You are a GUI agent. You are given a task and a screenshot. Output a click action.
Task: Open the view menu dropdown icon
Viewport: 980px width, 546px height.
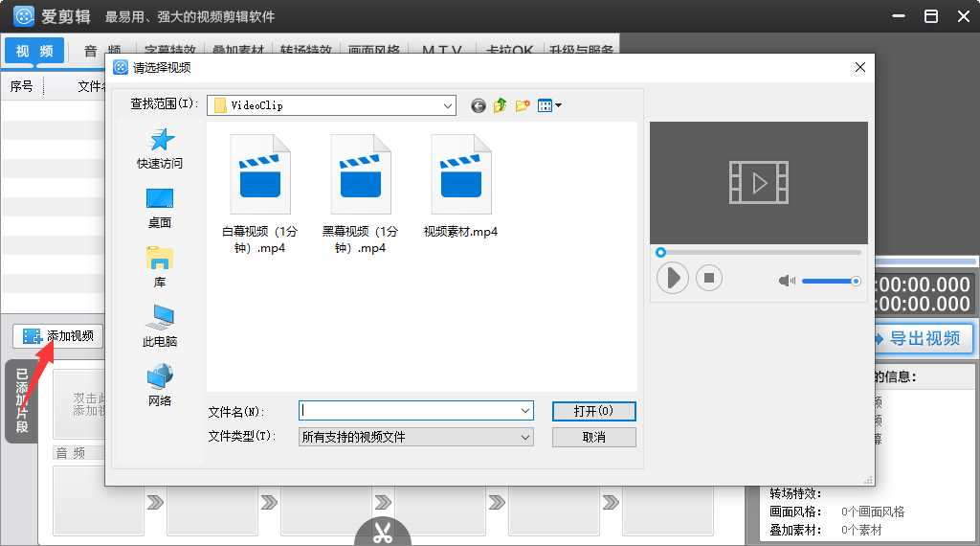click(549, 105)
